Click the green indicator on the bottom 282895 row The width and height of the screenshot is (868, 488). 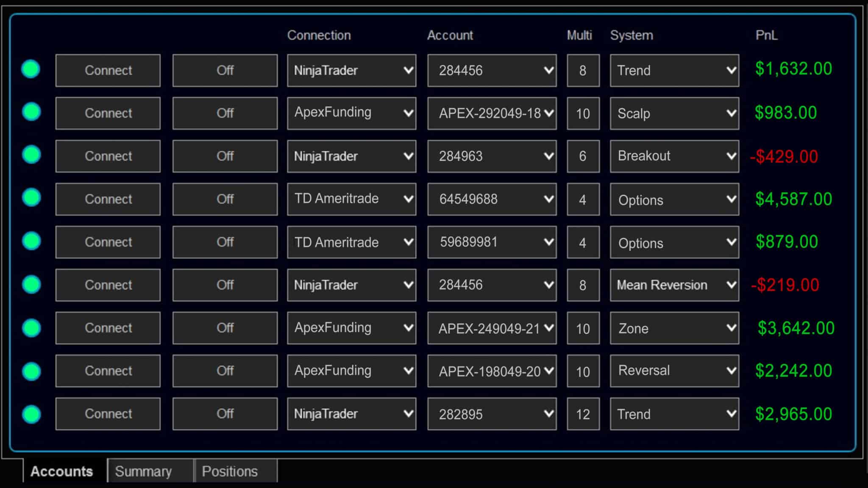31,414
